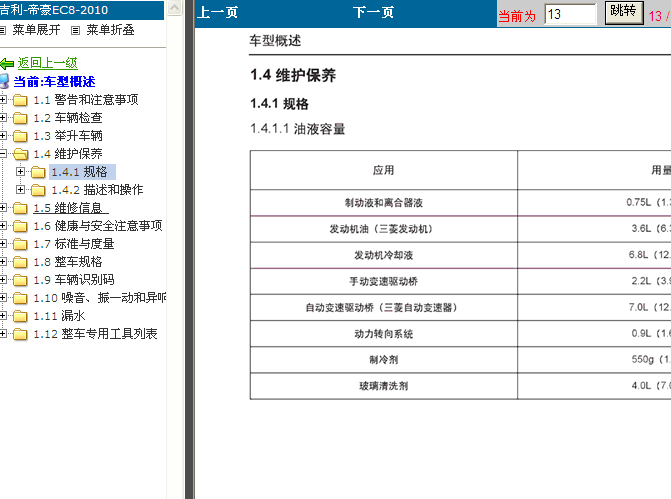Screen dimensions: 671x499
Task: Click the 玻璃清洗剂 table cell
Action: (x=383, y=386)
